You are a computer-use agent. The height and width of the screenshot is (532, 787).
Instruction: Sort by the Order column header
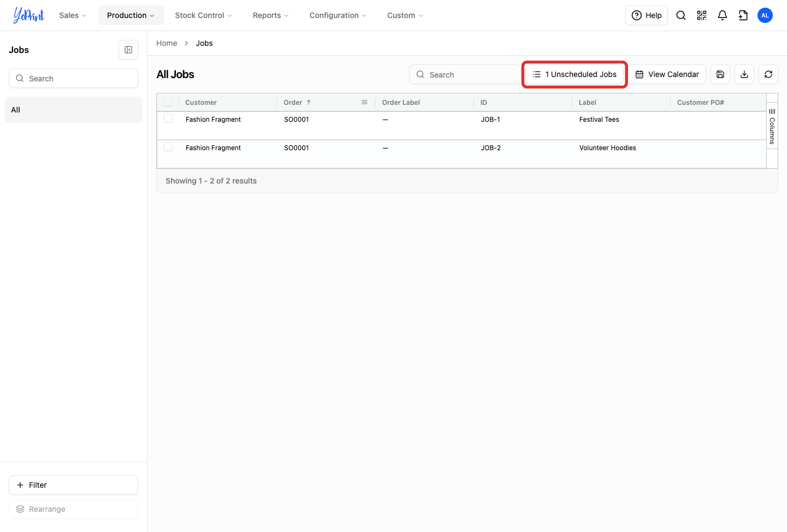click(293, 102)
